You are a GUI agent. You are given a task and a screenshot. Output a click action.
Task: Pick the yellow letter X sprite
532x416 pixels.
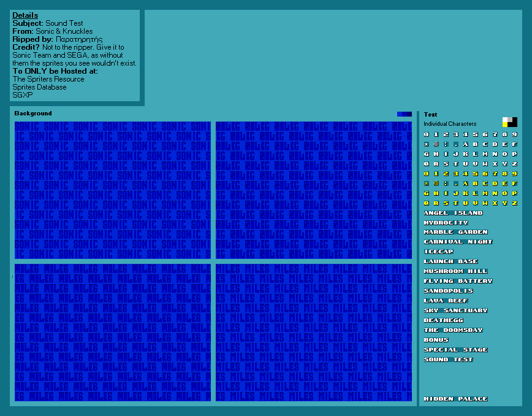point(495,204)
